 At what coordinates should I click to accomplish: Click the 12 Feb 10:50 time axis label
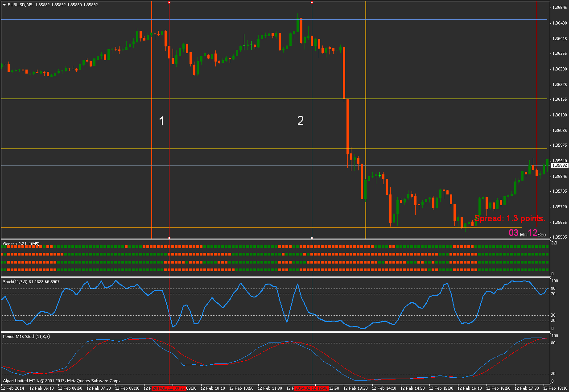coord(242,388)
